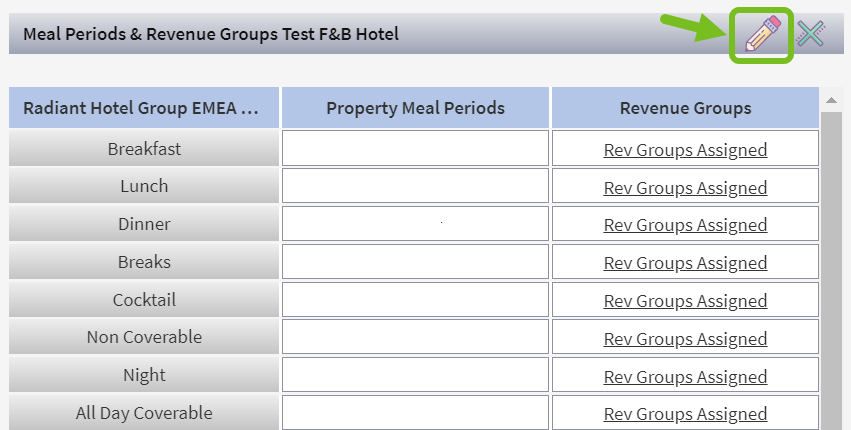Click the Radiant Hotel Group EMEA column header
This screenshot has height=430, width=851.
coord(144,108)
